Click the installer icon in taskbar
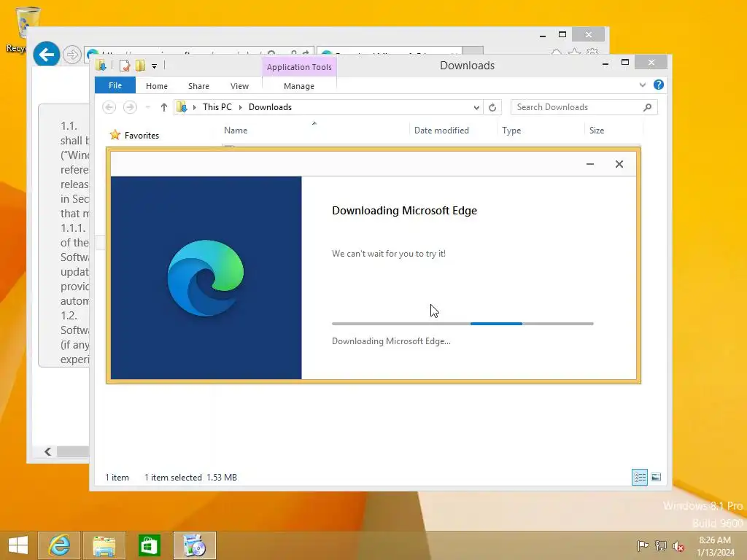747x560 pixels. tap(194, 545)
